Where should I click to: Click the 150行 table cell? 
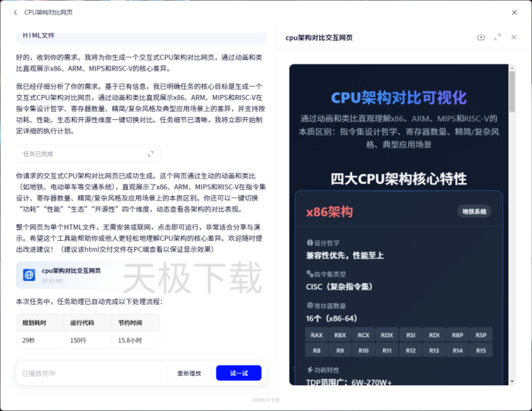(88, 340)
